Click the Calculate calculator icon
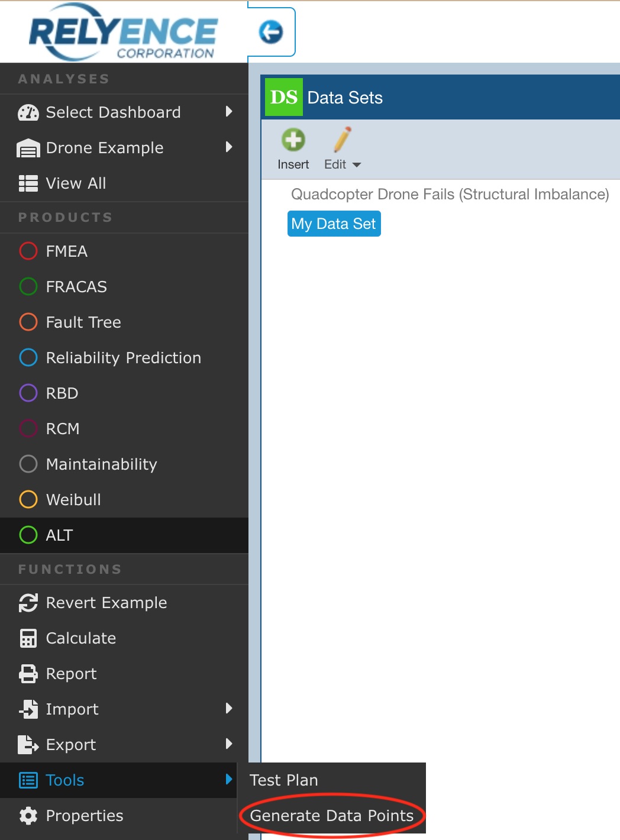 [x=28, y=638]
